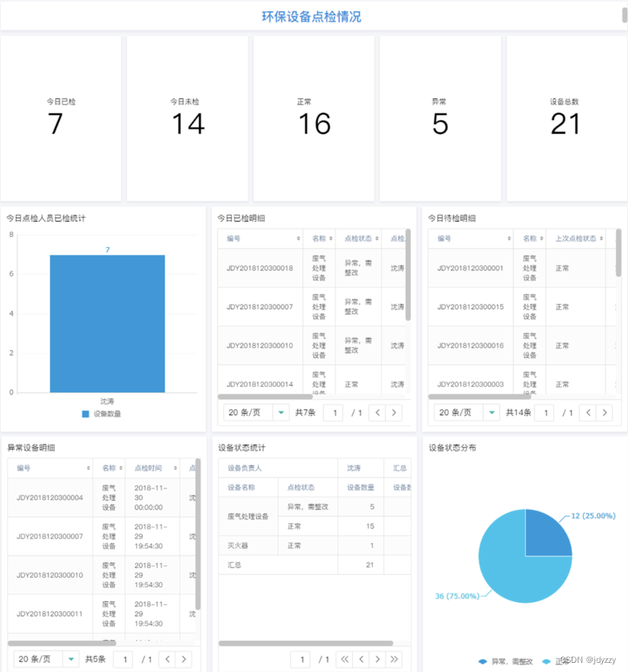
Task: Click vertical scrollbar of 异常设备明细 table
Action: (x=198, y=534)
